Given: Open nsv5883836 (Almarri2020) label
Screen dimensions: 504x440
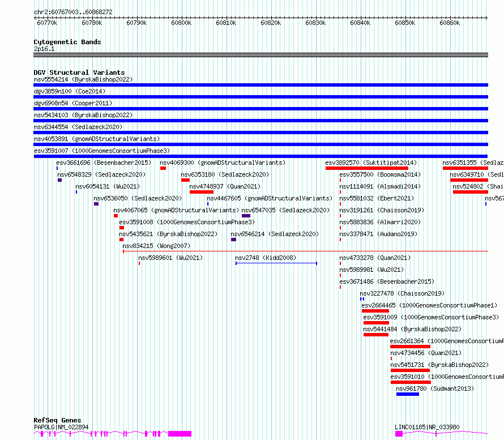Looking at the screenshot, I should point(380,222).
